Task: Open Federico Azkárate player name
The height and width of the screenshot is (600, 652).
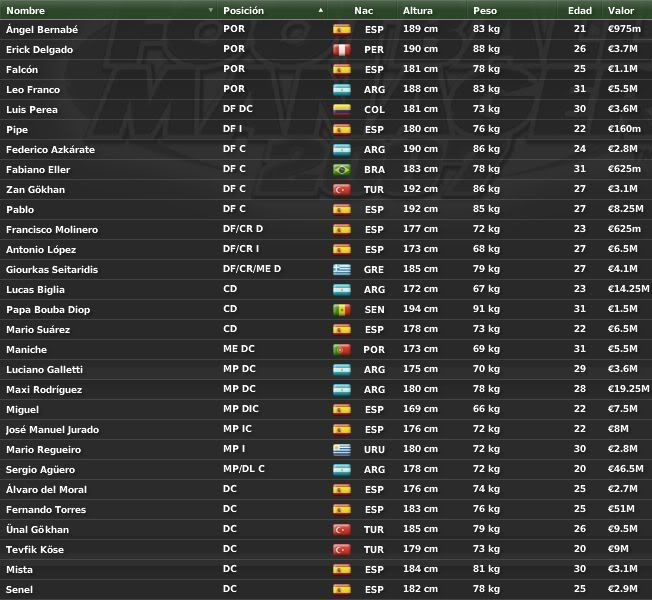Action: click(x=50, y=149)
